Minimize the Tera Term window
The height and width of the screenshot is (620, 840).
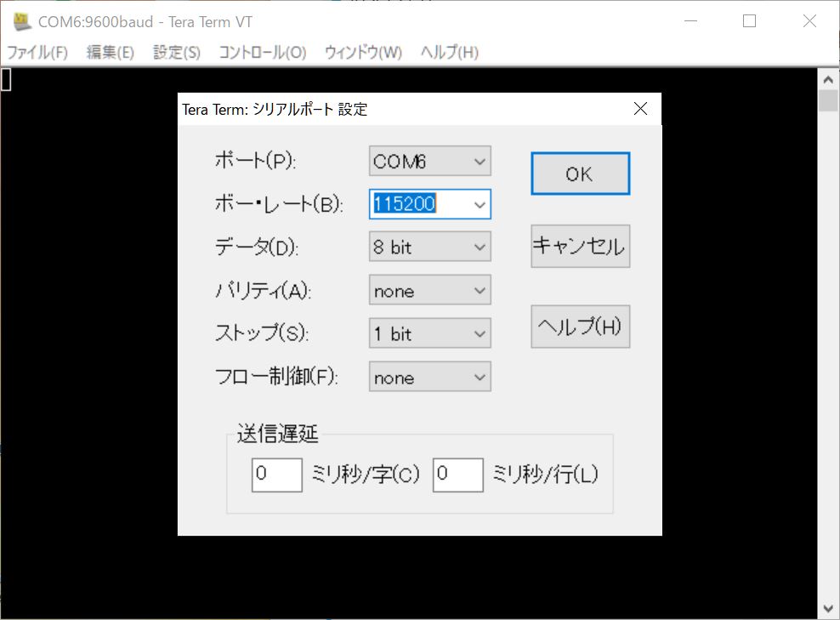691,21
